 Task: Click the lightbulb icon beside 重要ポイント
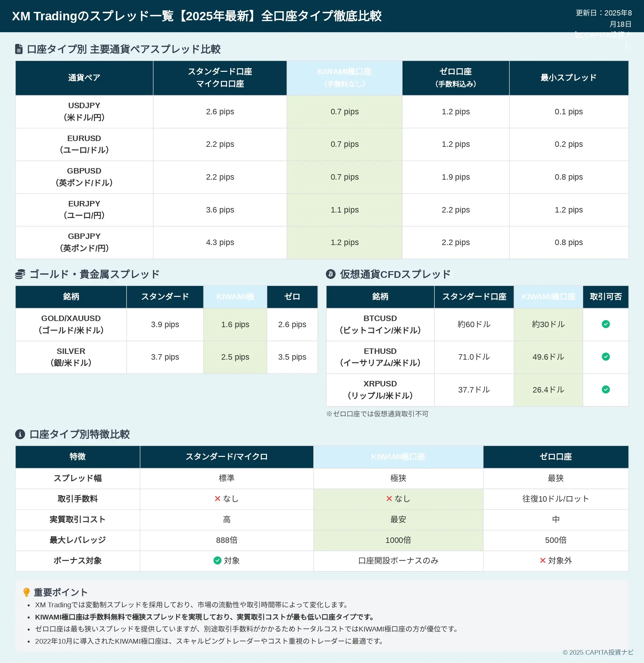(26, 592)
